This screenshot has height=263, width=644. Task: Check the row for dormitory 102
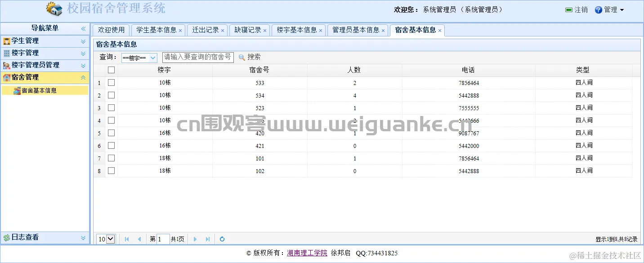pos(112,170)
